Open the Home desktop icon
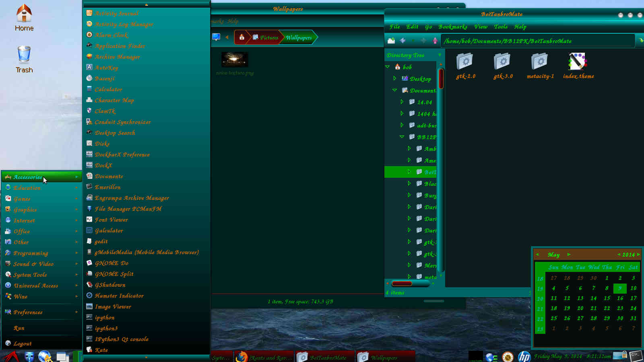 (x=24, y=18)
